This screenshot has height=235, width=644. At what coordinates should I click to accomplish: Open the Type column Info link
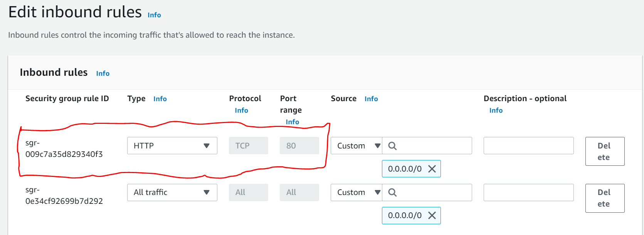(x=160, y=99)
